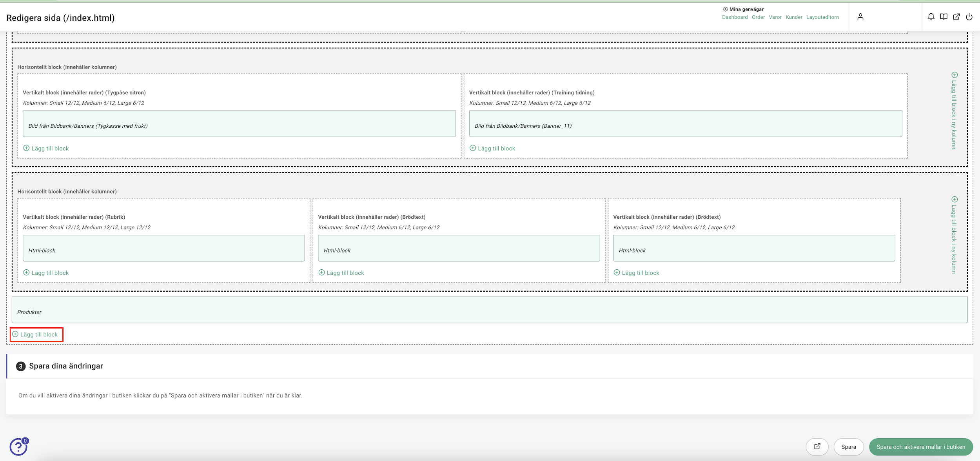Click Lägg till block below Produkter
The width and height of the screenshot is (980, 461).
pos(35,334)
